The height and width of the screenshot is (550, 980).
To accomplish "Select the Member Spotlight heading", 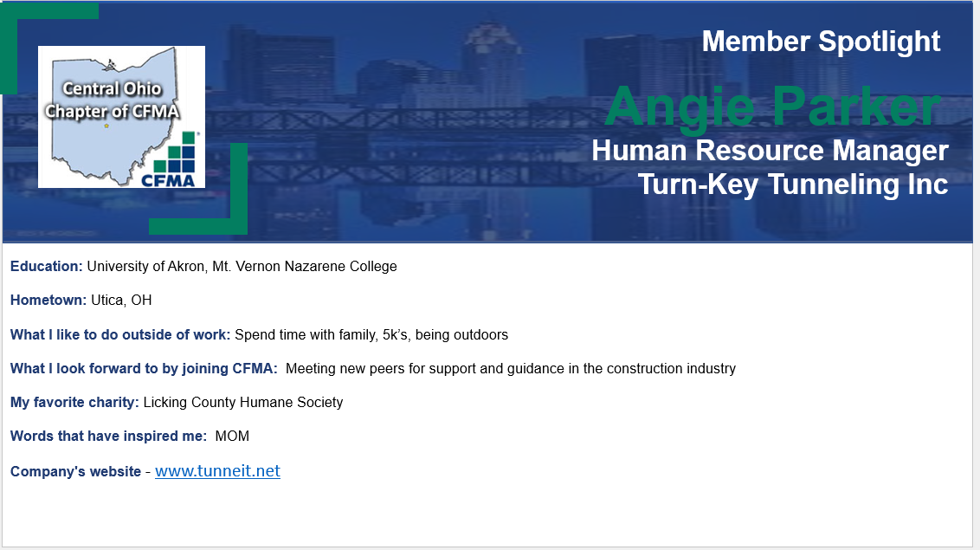I will click(821, 42).
